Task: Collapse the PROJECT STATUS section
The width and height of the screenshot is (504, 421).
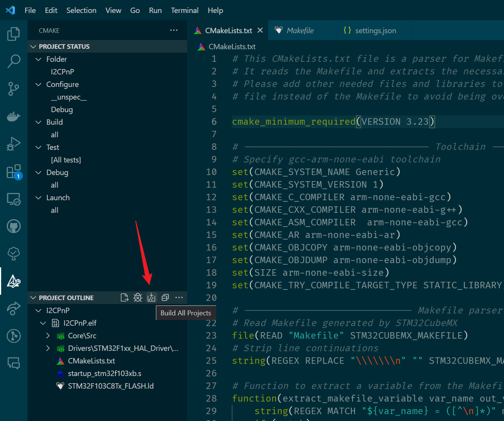Action: pos(34,46)
